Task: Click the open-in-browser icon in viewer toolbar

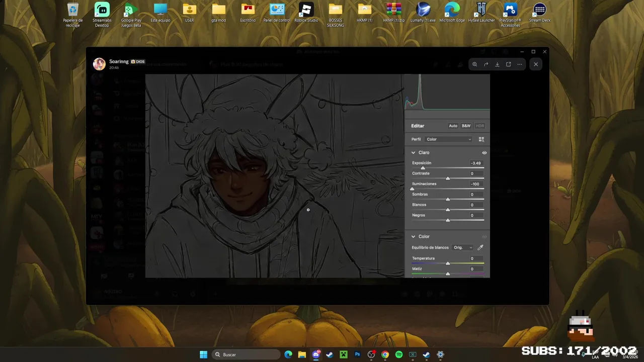Action: click(508, 64)
